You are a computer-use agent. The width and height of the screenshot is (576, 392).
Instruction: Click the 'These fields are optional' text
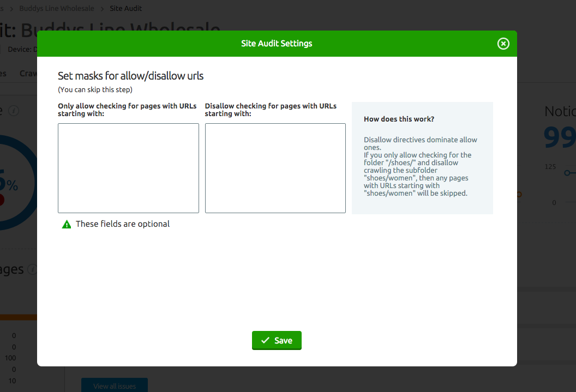[x=123, y=224]
